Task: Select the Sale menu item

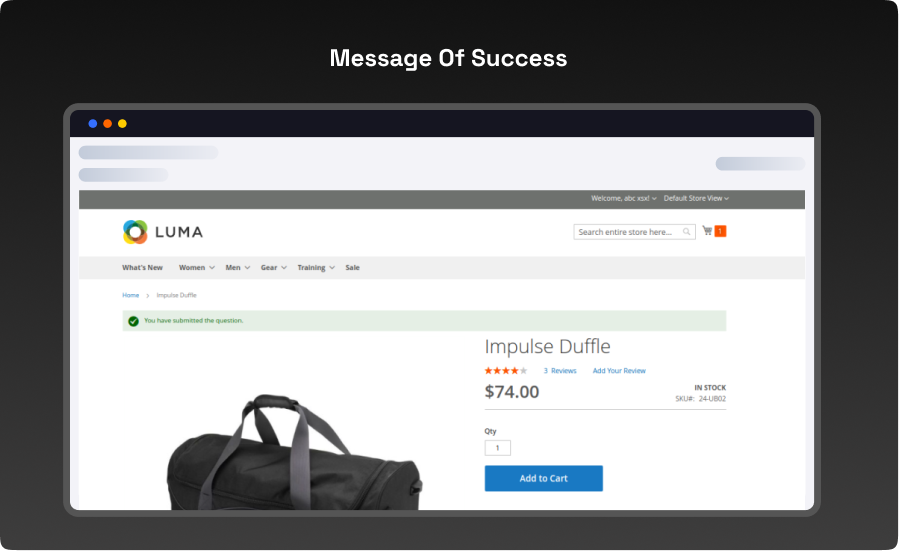Action: coord(352,268)
